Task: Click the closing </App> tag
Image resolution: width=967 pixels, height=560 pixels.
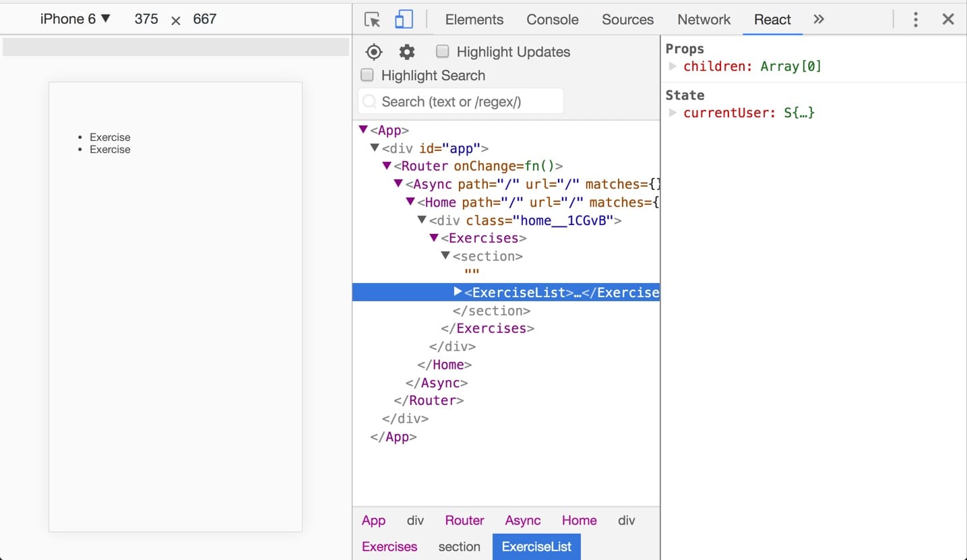Action: pos(394,437)
